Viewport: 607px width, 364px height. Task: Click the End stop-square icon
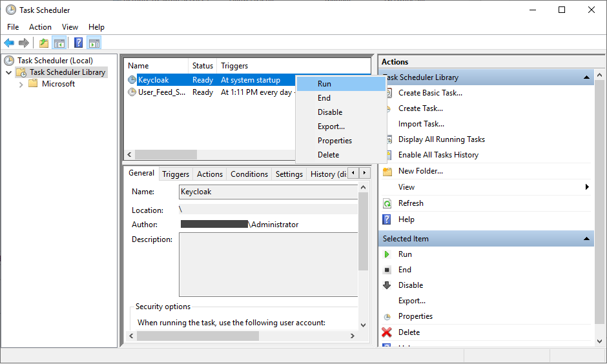[387, 270]
